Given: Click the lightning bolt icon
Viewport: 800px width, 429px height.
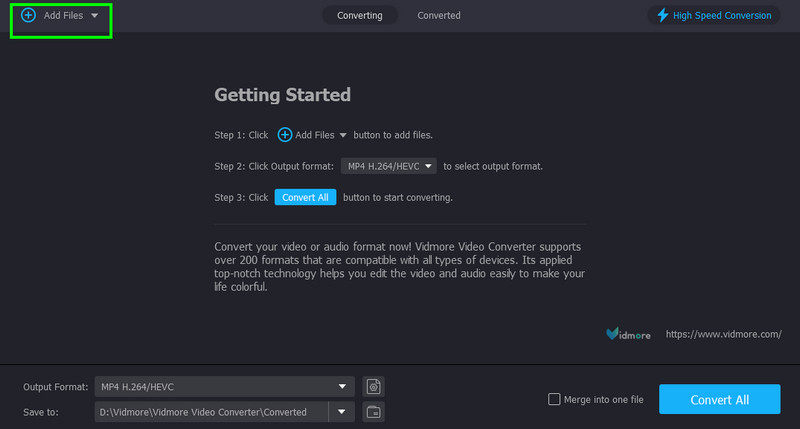Looking at the screenshot, I should [x=663, y=15].
